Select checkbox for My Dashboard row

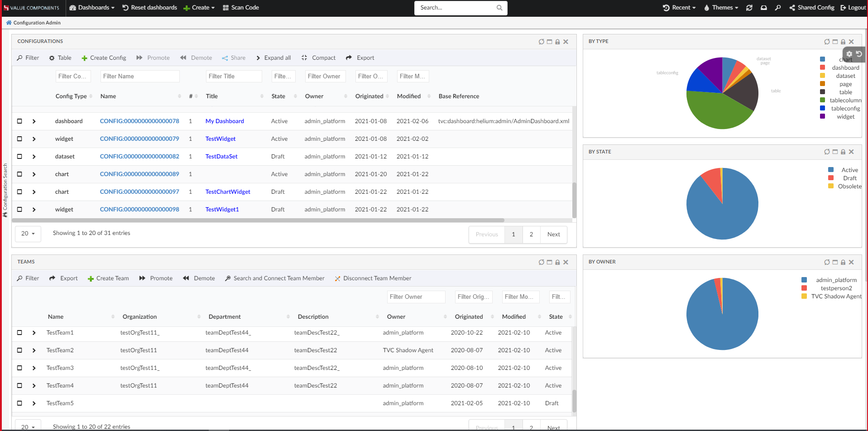[x=19, y=121]
